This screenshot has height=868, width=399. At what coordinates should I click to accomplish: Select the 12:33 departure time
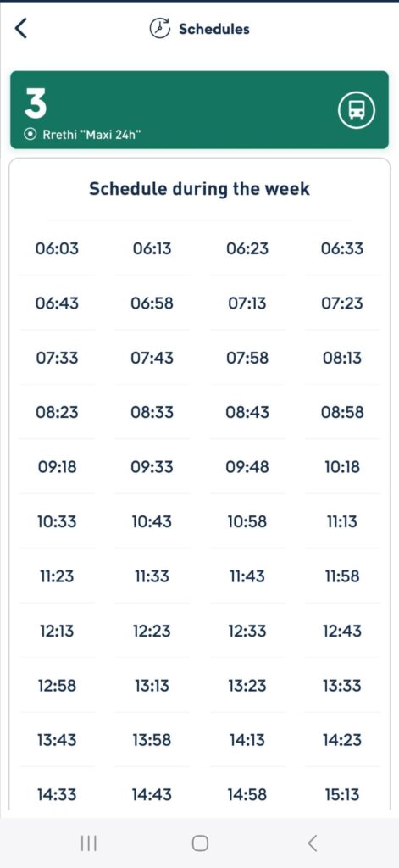tap(247, 631)
